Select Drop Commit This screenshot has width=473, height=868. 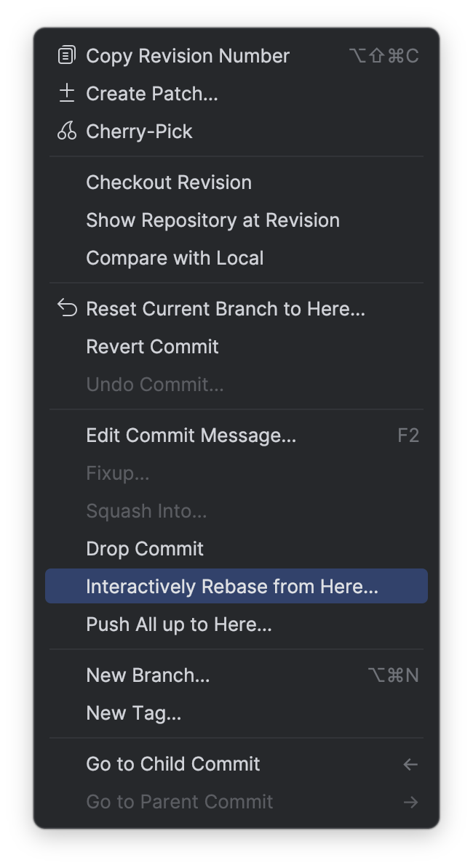(143, 548)
